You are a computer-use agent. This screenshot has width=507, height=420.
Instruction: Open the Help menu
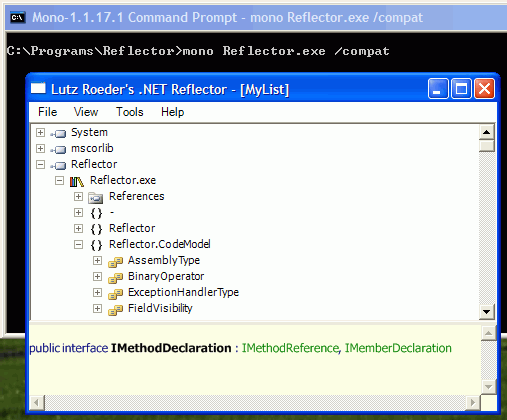click(172, 112)
